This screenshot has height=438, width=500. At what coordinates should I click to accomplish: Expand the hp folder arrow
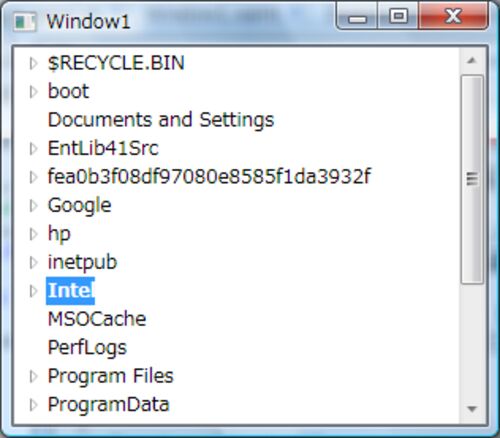[x=33, y=234]
